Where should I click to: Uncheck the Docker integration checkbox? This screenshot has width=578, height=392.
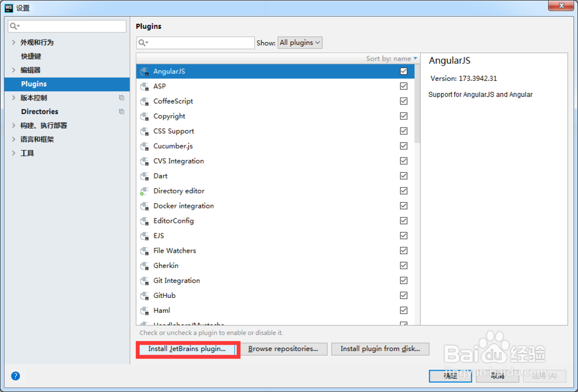click(403, 206)
